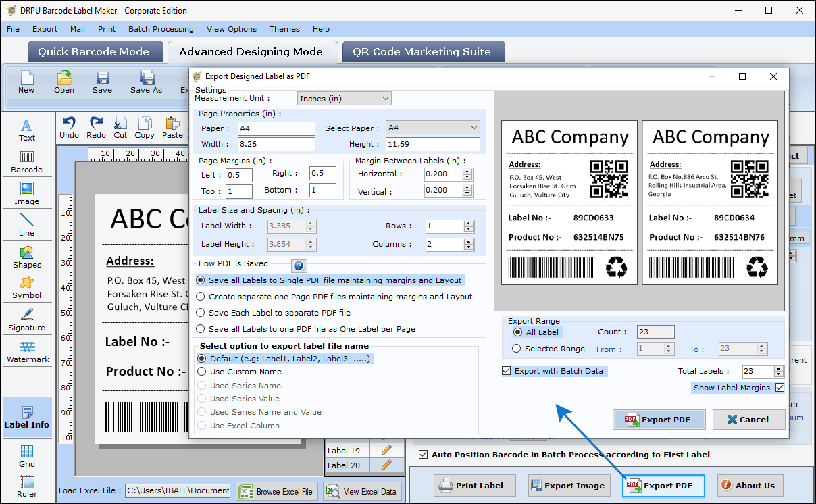Click the Print Label button
The height and width of the screenshot is (504, 816).
[x=474, y=485]
